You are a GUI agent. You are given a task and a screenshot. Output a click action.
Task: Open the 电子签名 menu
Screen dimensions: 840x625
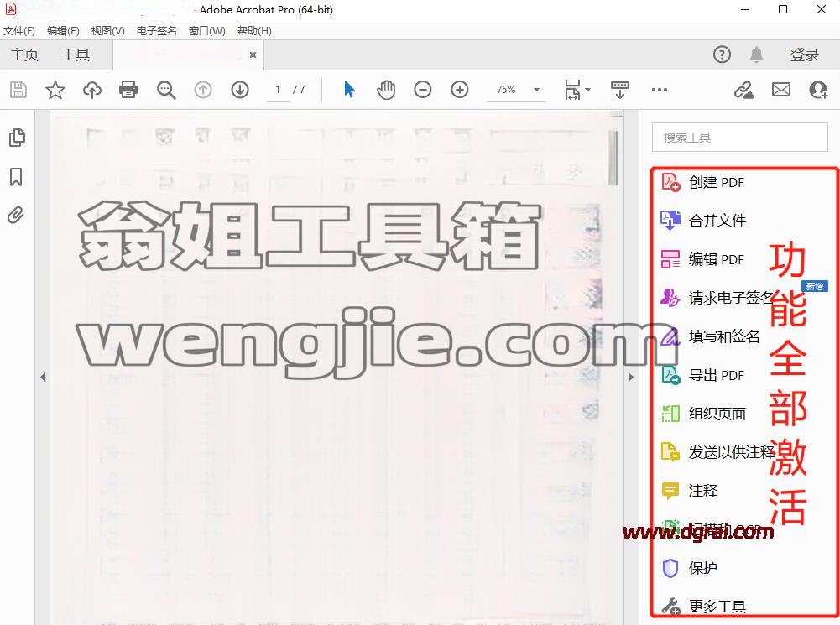tap(156, 30)
